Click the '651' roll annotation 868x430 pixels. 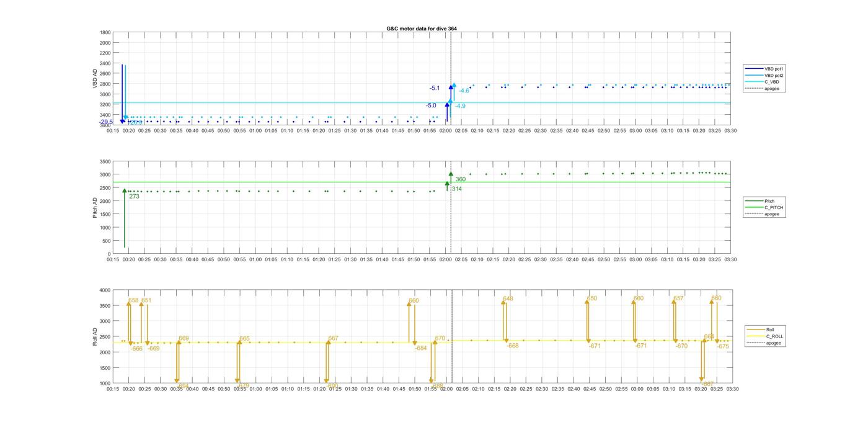tap(146, 300)
